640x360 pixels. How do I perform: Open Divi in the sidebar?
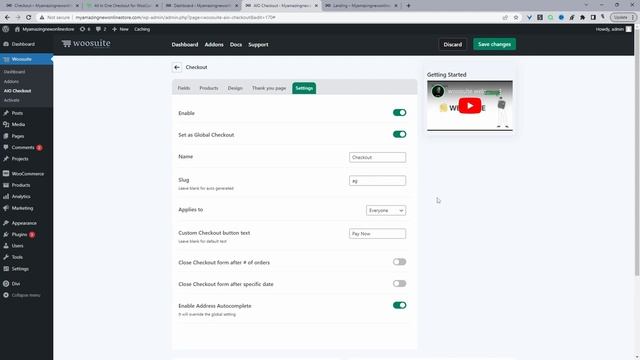tap(16, 284)
